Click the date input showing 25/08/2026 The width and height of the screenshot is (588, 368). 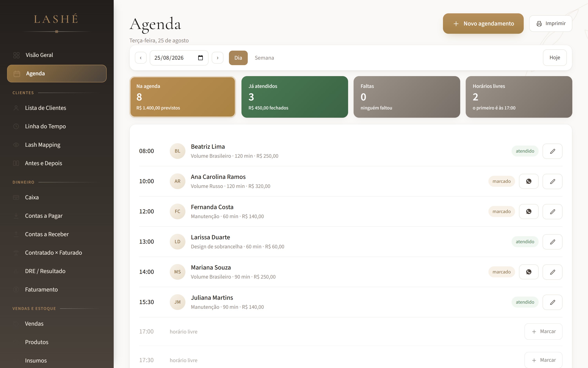click(179, 58)
